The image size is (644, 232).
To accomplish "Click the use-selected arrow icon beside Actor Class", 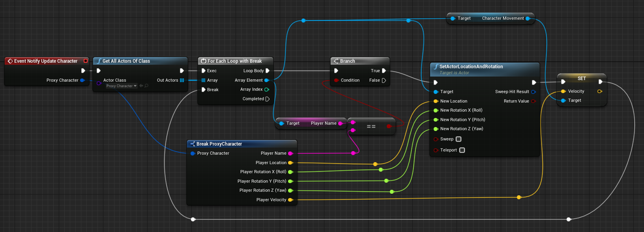I will [x=141, y=86].
